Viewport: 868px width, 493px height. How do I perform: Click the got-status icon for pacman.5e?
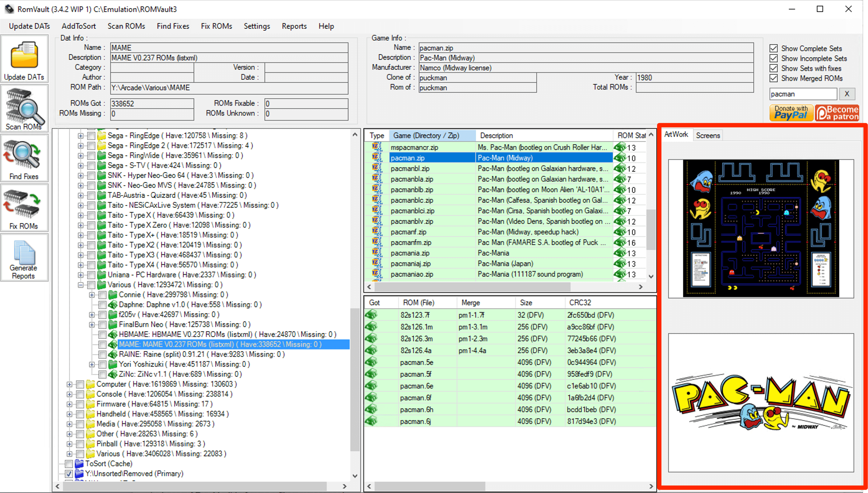pyautogui.click(x=371, y=362)
